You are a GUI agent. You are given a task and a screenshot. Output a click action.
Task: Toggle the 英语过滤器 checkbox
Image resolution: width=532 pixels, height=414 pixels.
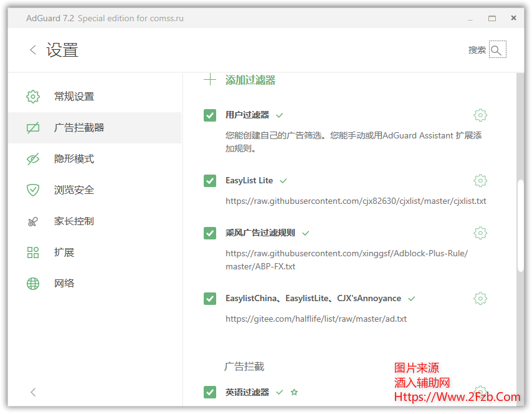pos(210,392)
